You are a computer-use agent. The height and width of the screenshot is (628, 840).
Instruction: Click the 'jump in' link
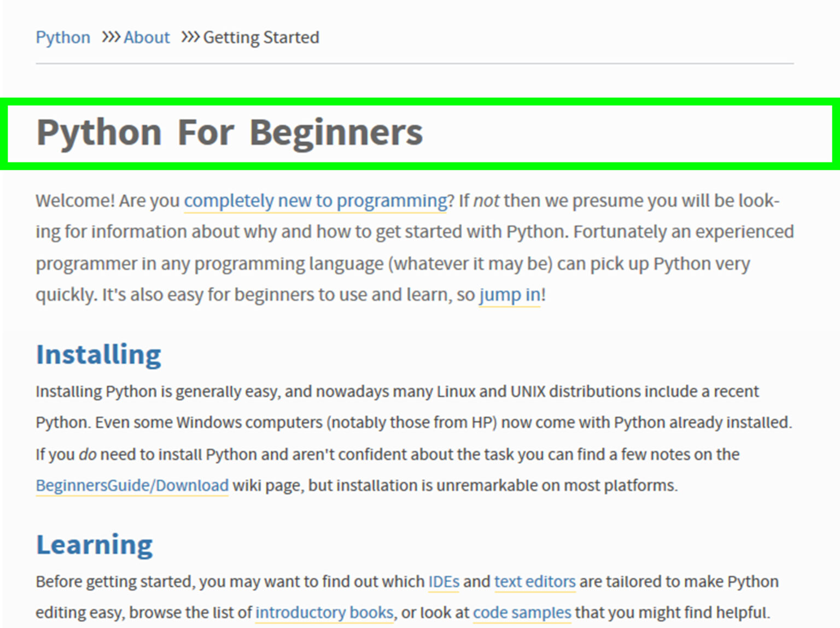pyautogui.click(x=509, y=295)
